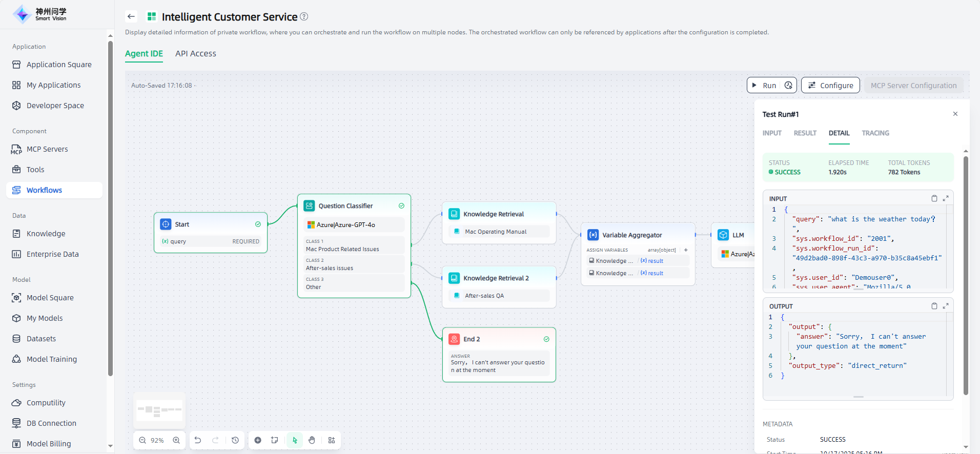980x454 pixels.
Task: Auto-organize nodes with the layout icon
Action: click(332, 440)
